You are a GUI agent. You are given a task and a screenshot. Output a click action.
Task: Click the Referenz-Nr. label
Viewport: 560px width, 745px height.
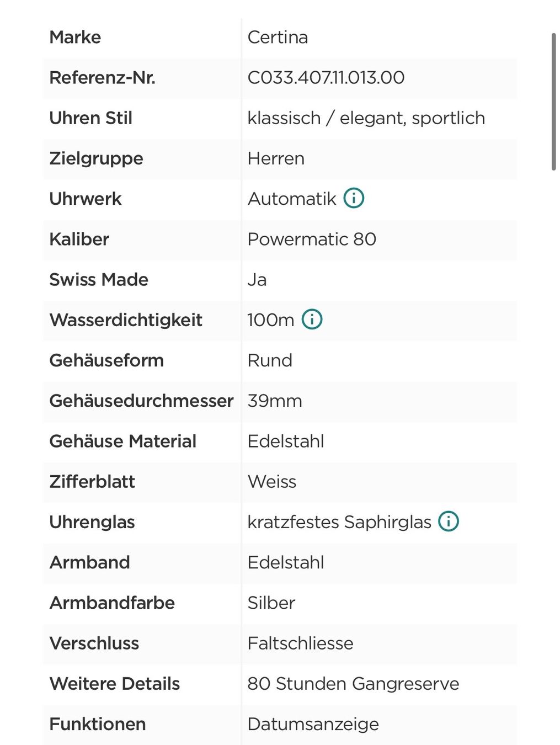(x=102, y=77)
